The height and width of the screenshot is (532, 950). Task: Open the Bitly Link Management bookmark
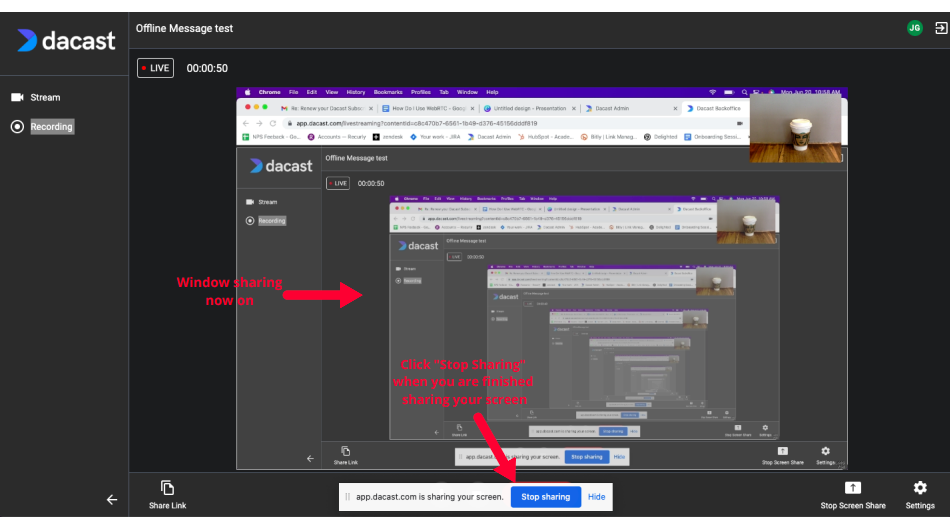[x=608, y=137]
